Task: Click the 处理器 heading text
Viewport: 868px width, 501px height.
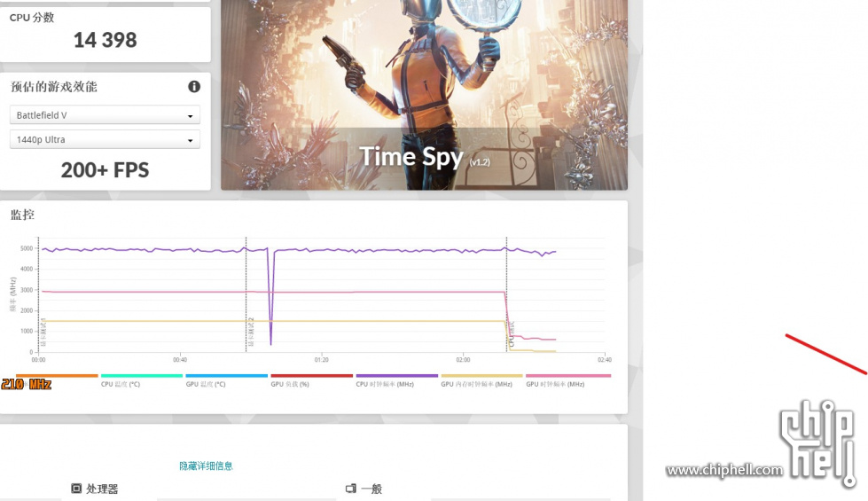Action: point(102,489)
